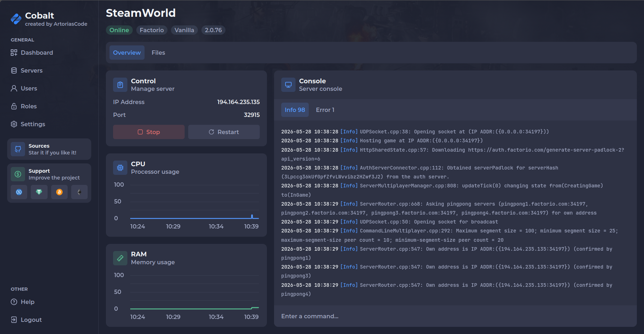The height and width of the screenshot is (334, 644).
Task: Click the Factorio game badge
Action: click(152, 30)
